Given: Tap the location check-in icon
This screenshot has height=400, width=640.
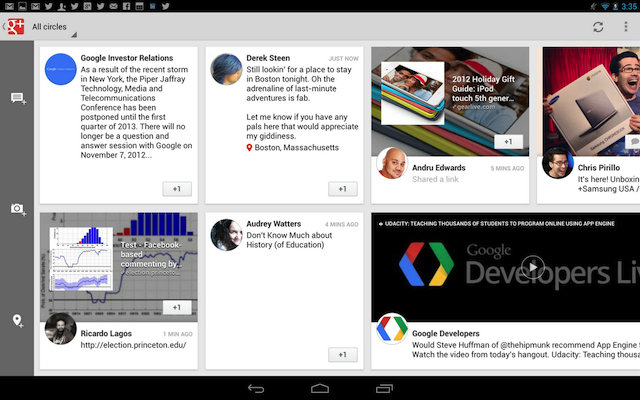Looking at the screenshot, I should tap(17, 320).
